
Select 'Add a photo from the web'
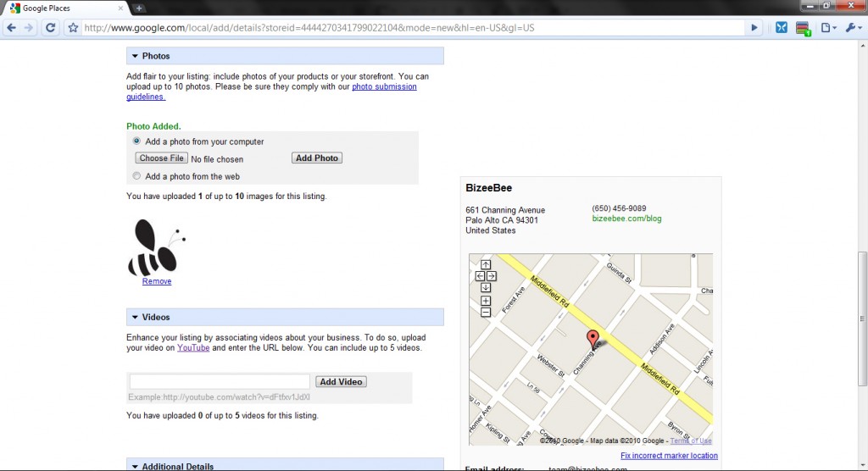tap(136, 176)
